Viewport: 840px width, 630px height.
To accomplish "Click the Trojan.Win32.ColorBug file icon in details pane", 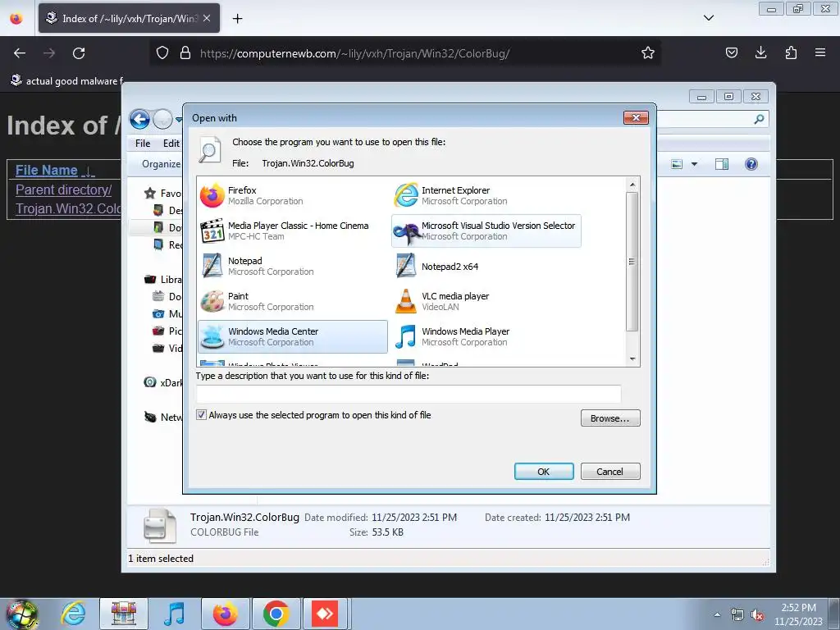I will pyautogui.click(x=160, y=526).
